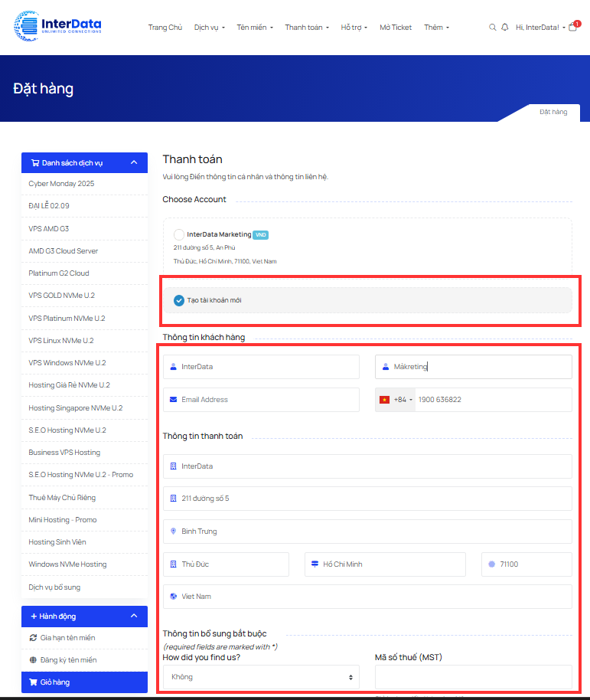Click the Vietnam flag icon

pos(384,400)
